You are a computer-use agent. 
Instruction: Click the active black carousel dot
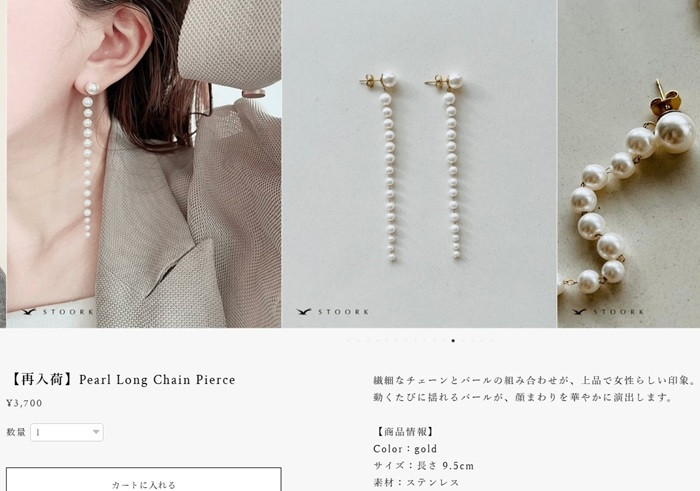453,341
